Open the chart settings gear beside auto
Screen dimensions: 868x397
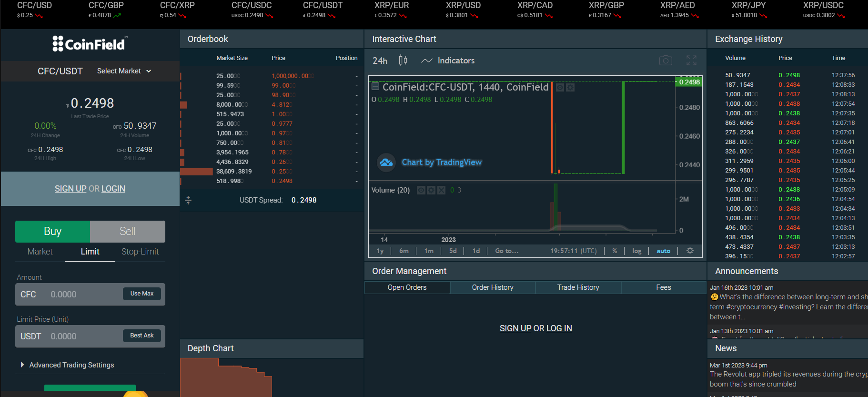tap(690, 251)
